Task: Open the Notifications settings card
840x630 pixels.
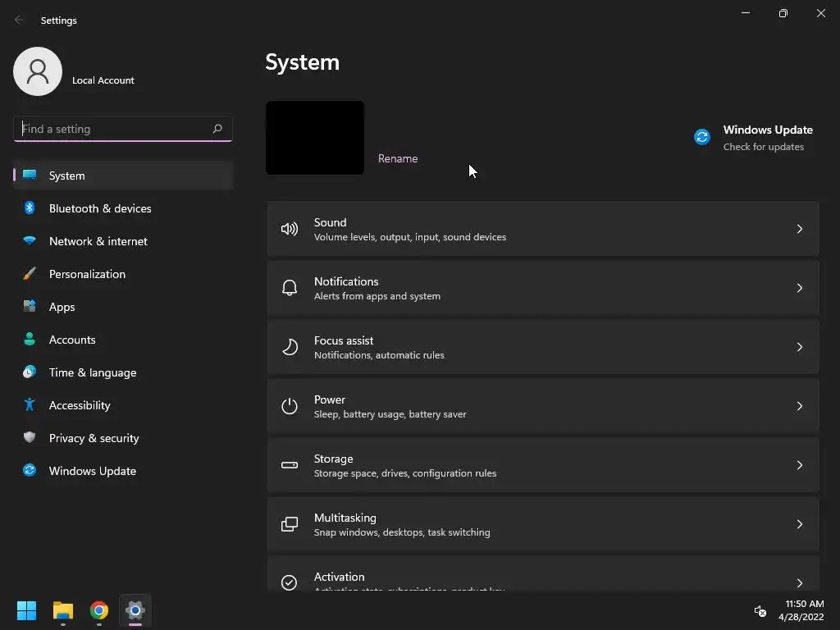Action: (x=543, y=288)
